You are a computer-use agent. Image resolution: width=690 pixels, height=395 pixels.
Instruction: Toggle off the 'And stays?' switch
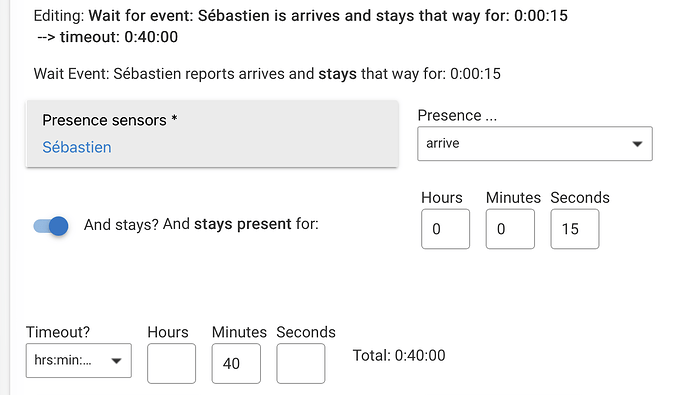[x=51, y=226]
